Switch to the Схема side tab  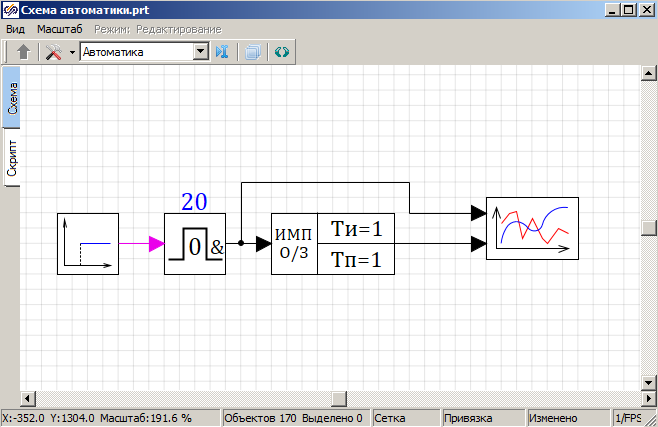coord(12,98)
